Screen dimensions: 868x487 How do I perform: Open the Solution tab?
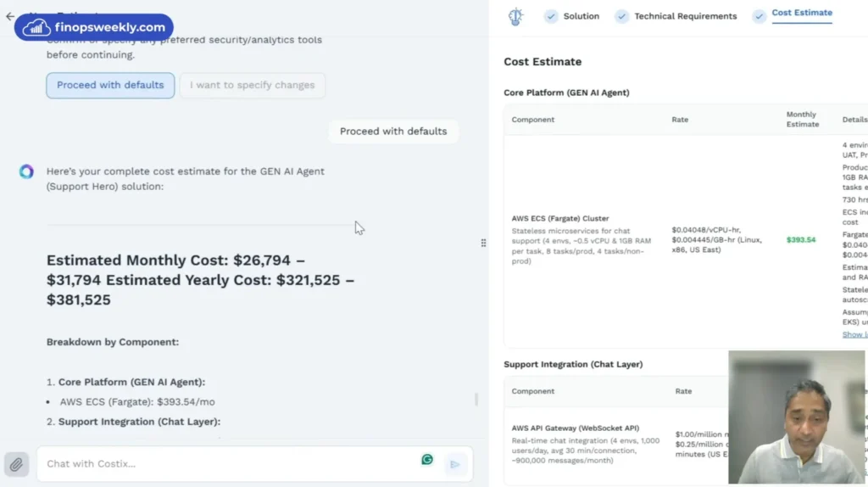(x=581, y=17)
